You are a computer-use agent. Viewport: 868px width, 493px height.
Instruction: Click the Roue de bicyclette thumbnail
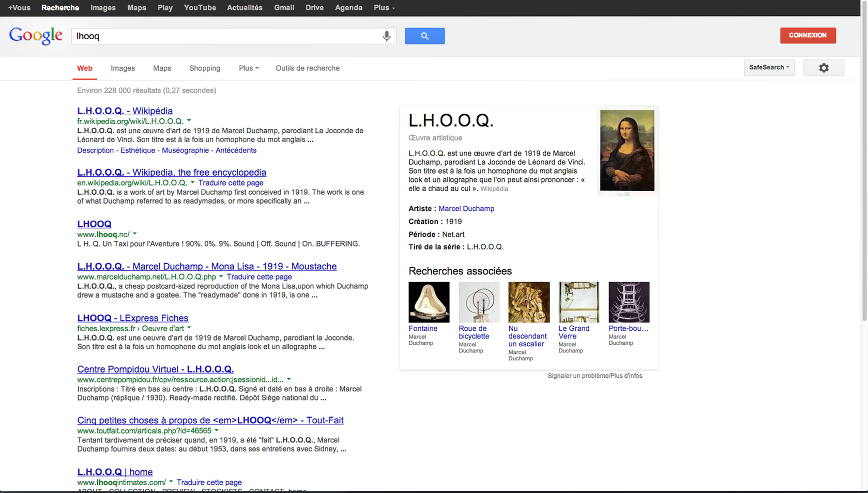point(479,302)
